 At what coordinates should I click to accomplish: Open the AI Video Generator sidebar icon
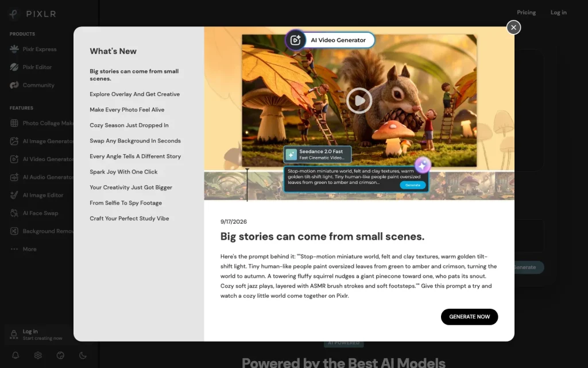click(x=14, y=159)
